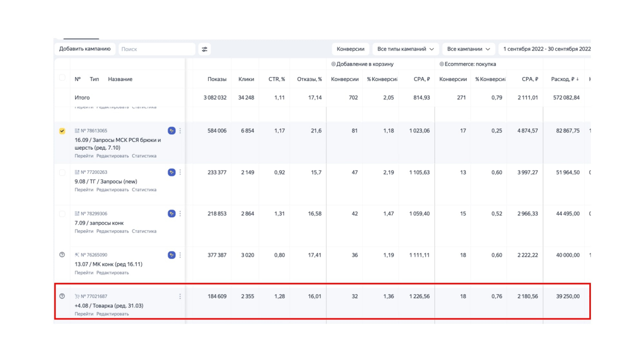Image resolution: width=644 pixels, height=362 pixels.
Task: Click blue badge icon on campaign 78299306
Action: pos(171,214)
